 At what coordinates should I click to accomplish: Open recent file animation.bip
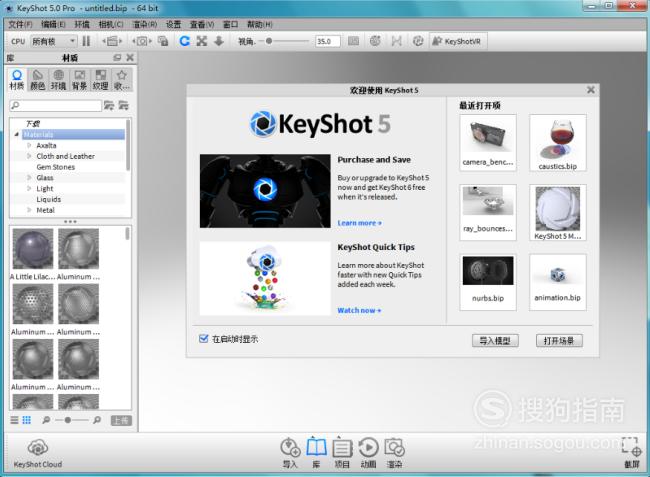558,282
